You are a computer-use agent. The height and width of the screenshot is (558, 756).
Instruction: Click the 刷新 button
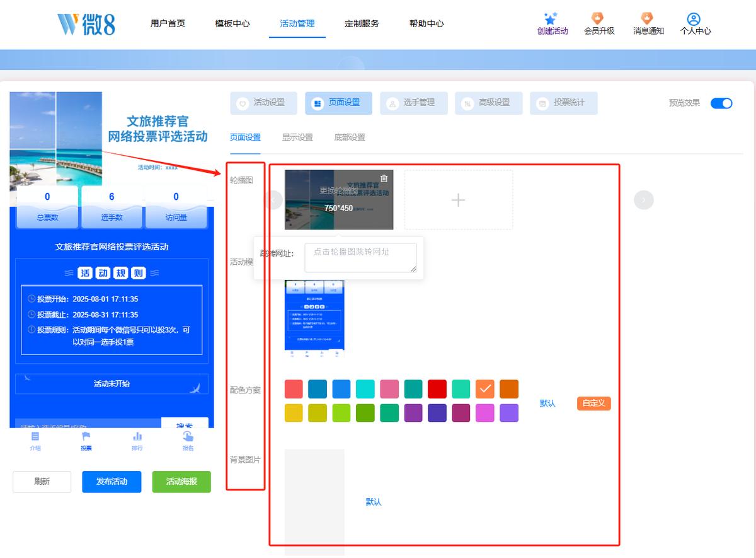[42, 482]
